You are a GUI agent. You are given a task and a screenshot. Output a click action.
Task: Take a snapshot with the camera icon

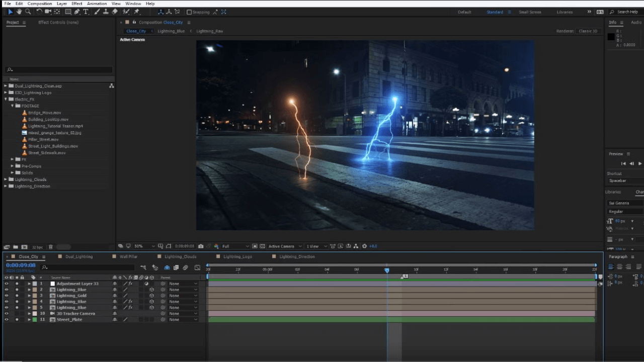point(201,246)
